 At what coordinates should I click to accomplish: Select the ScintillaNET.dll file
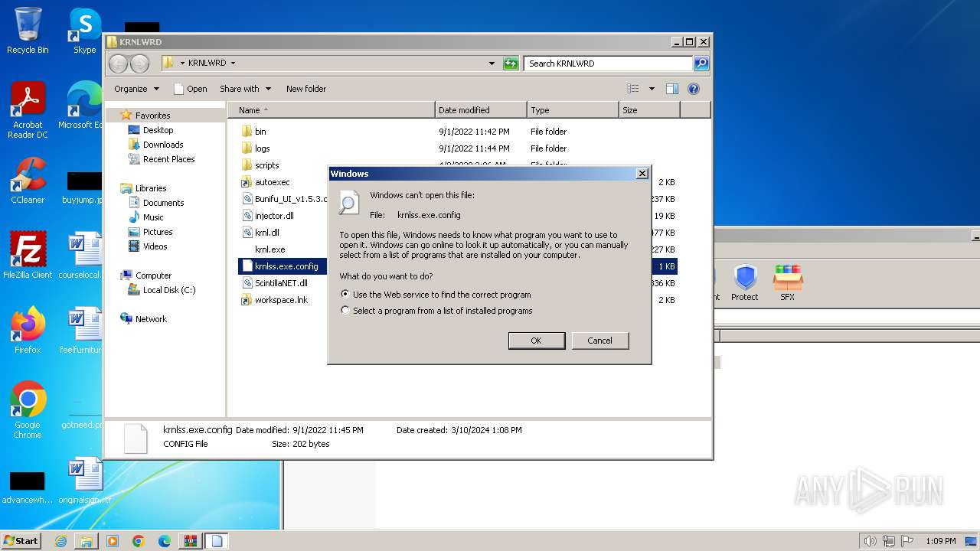pos(281,283)
